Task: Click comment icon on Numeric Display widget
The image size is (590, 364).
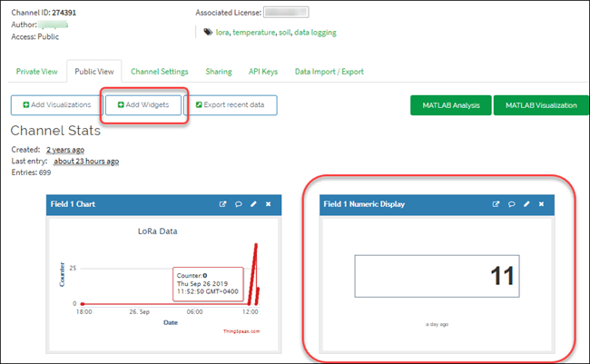Action: click(x=511, y=204)
